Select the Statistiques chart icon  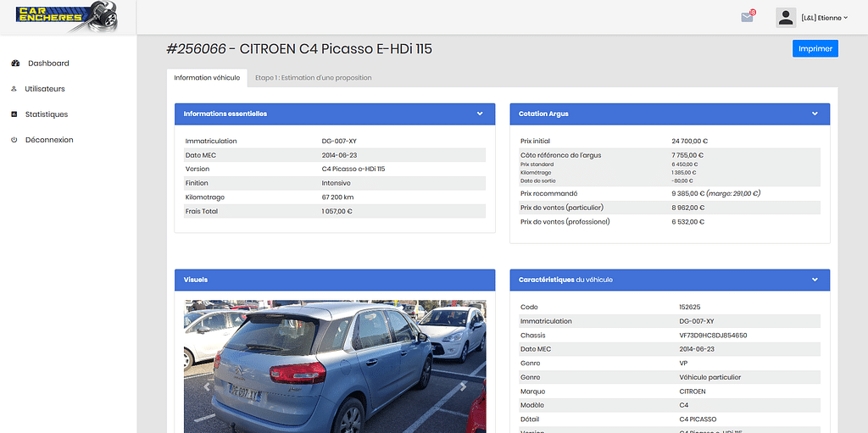[14, 114]
